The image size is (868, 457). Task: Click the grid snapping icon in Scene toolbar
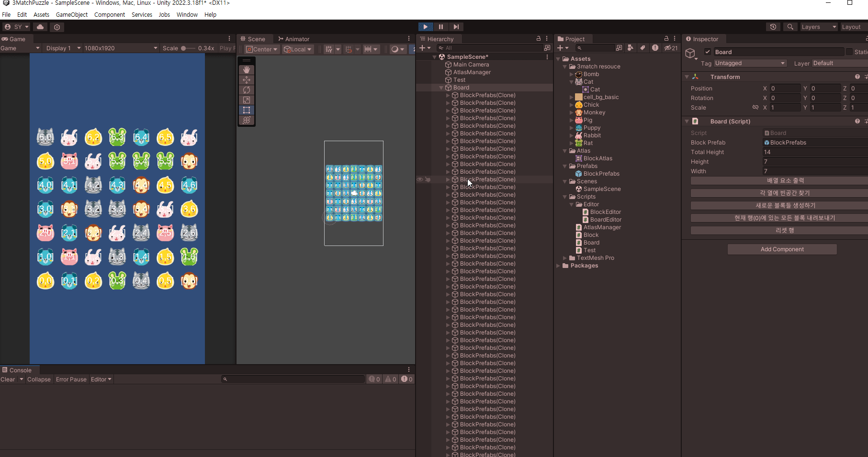[349, 49]
